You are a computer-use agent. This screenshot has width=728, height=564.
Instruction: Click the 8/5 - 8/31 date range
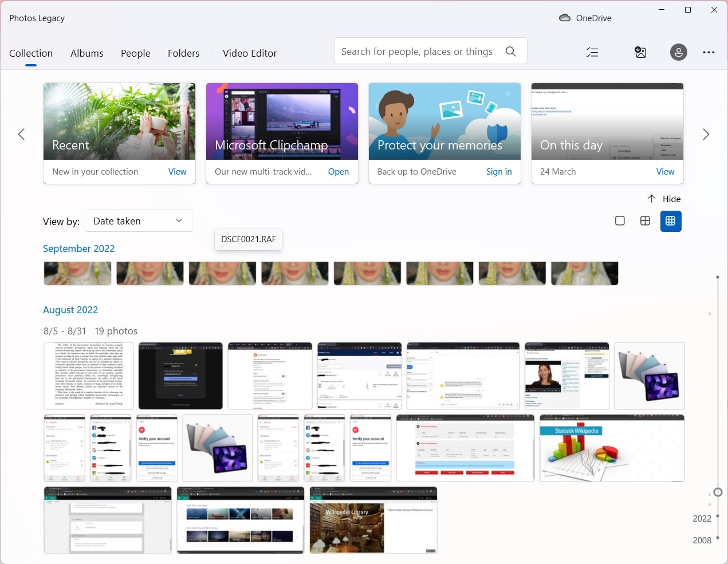click(x=65, y=331)
